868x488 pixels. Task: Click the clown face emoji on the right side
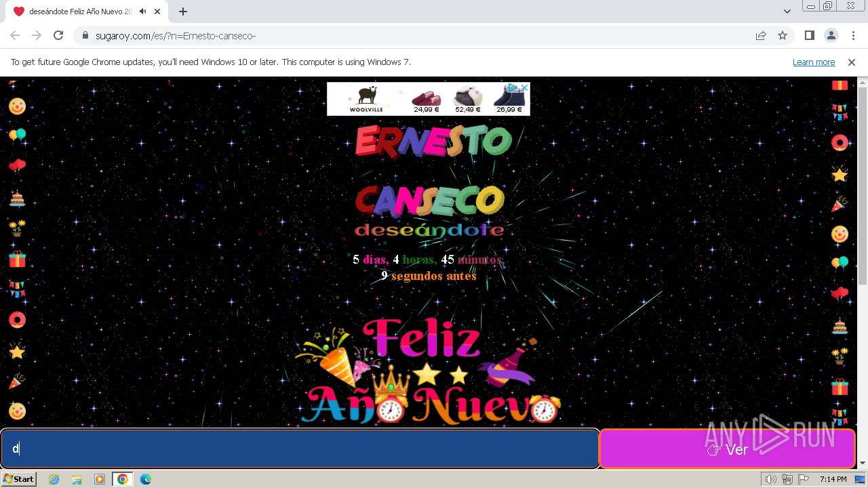840,235
